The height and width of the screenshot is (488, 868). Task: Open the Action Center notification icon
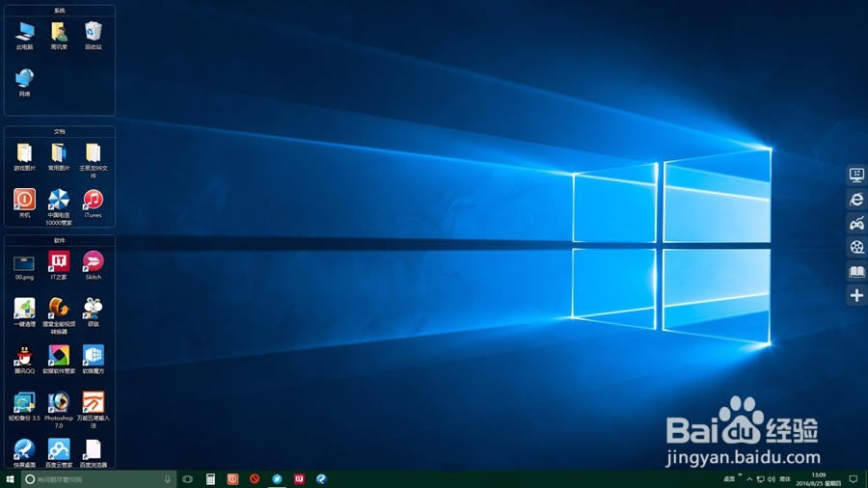[x=854, y=479]
